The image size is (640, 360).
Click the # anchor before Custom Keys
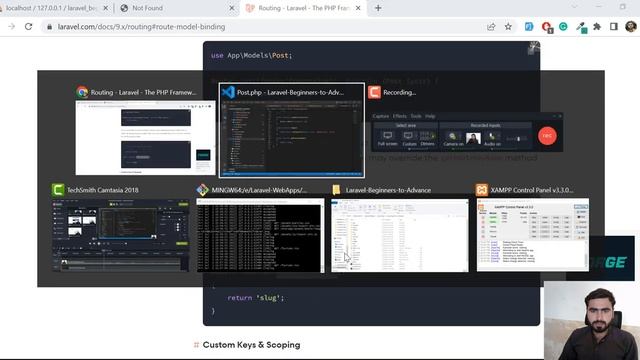(196, 345)
